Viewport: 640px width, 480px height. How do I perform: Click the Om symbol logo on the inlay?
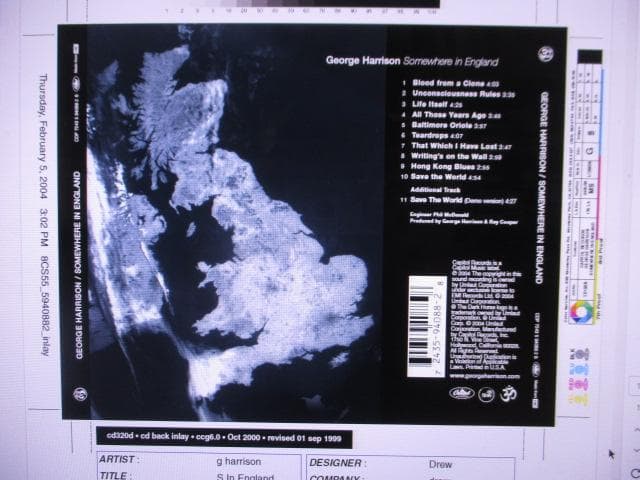pos(509,393)
